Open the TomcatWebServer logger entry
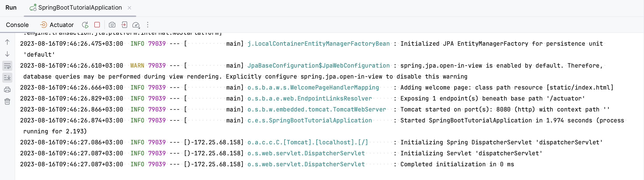 tap(317, 109)
